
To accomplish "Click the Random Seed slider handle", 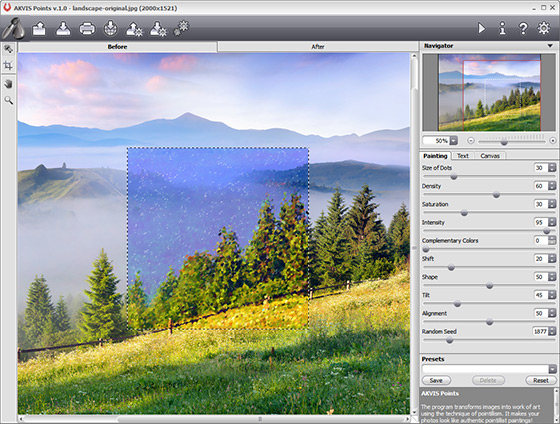I will pos(450,340).
